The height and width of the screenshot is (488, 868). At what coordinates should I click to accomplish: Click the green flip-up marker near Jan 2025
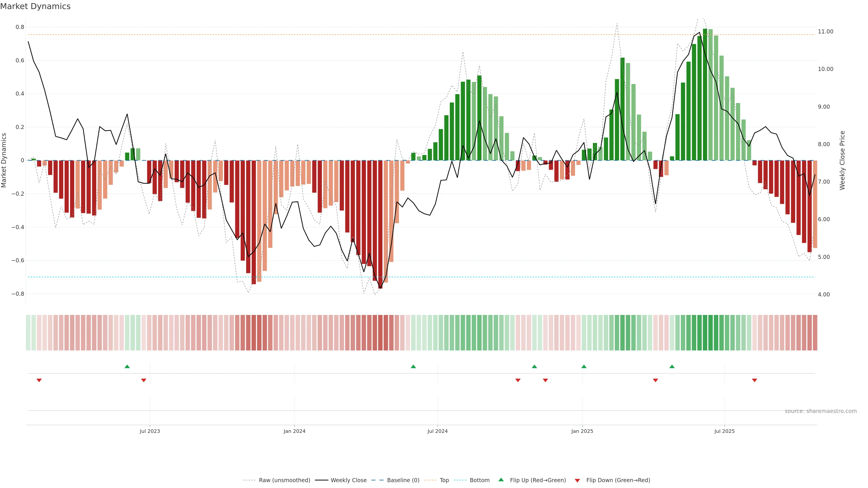coord(584,366)
